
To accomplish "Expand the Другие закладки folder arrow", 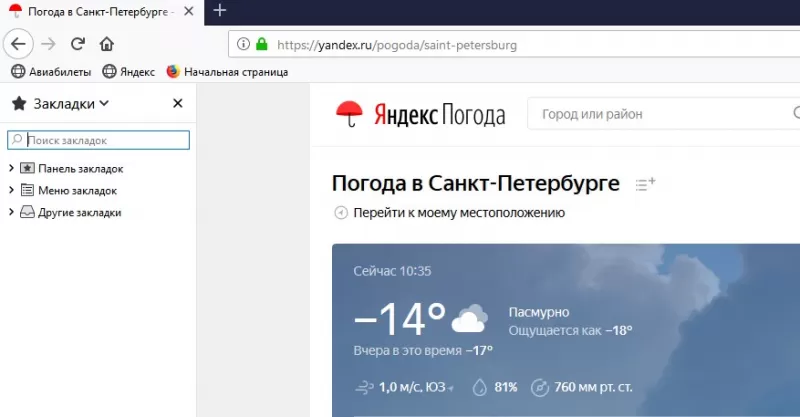I will tap(11, 212).
